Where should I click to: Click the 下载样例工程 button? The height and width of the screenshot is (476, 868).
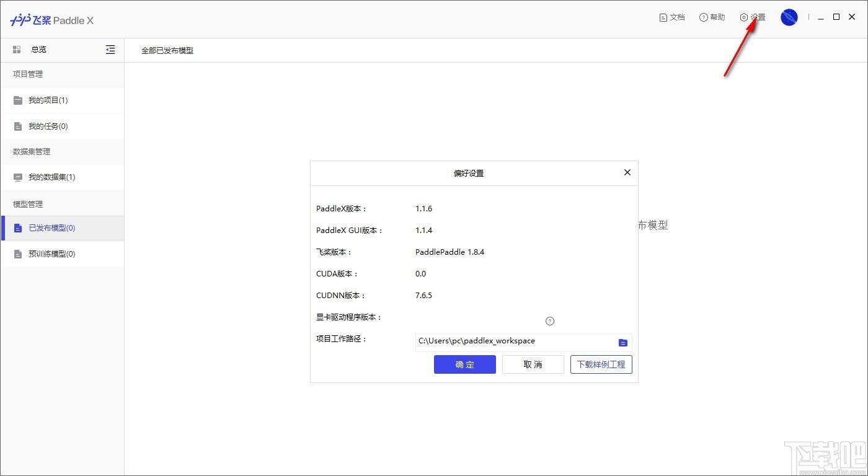tap(601, 364)
